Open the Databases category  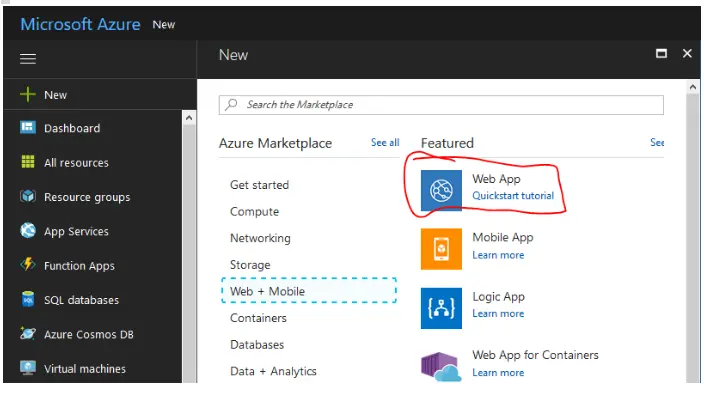(x=257, y=344)
